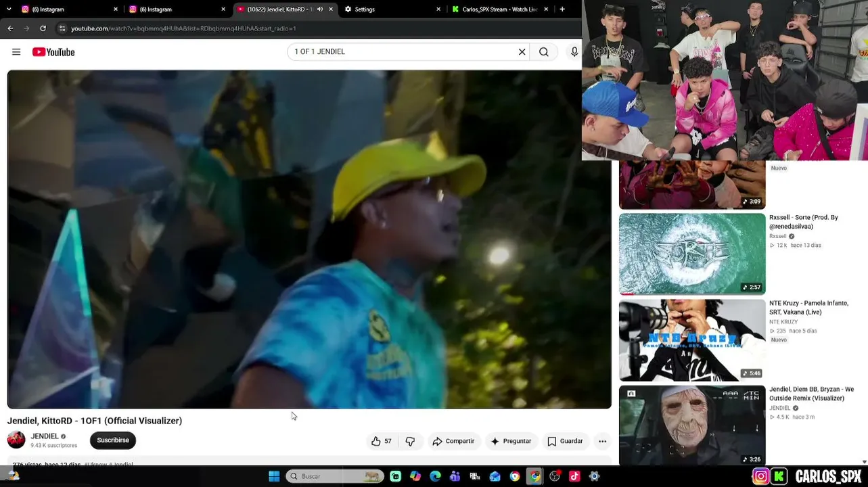This screenshot has width=868, height=487.
Task: Open the 3:09 recommended video thumbnail
Action: click(x=692, y=185)
